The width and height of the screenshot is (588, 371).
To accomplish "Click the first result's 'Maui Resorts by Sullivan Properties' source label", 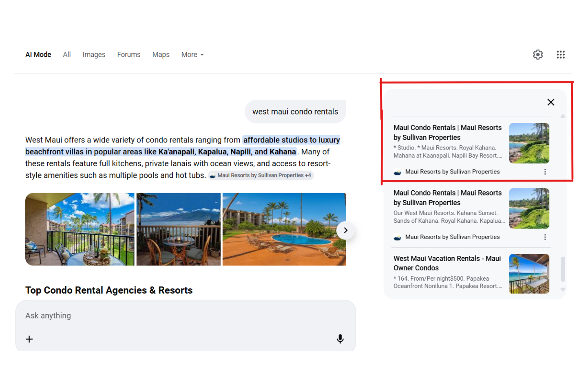I will pyautogui.click(x=453, y=172).
